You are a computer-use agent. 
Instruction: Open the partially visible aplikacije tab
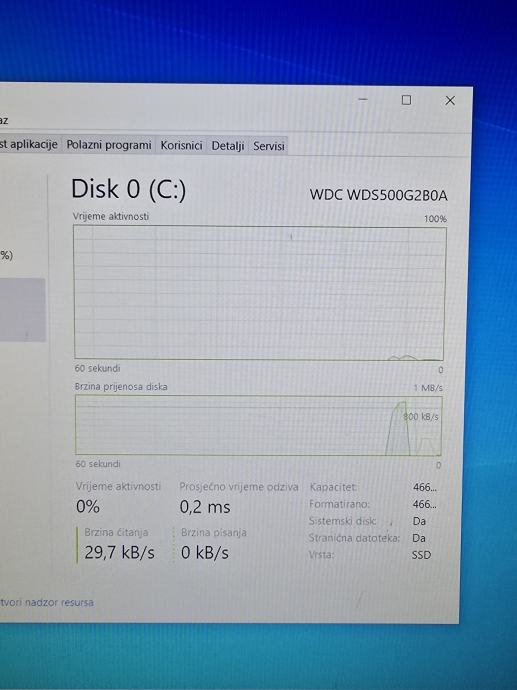point(29,144)
